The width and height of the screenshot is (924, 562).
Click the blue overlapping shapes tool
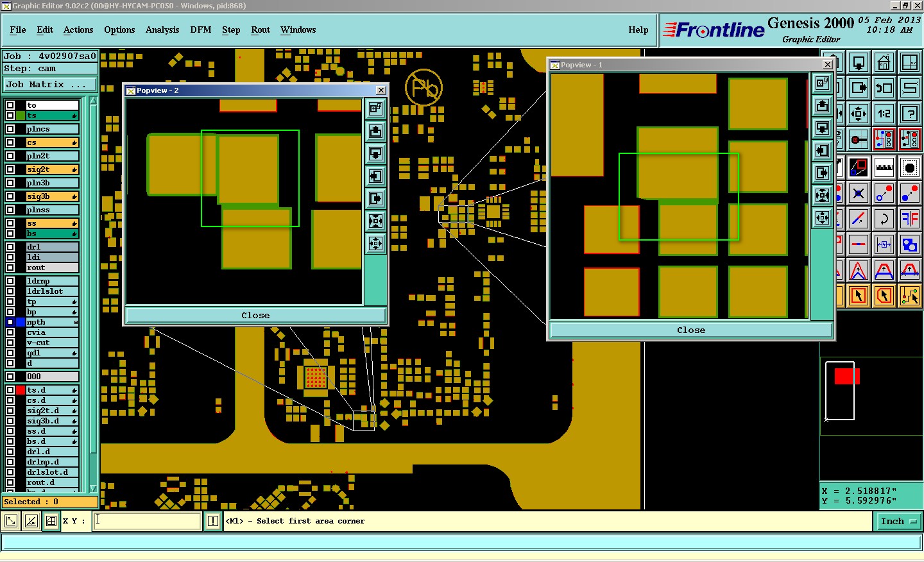[910, 244]
